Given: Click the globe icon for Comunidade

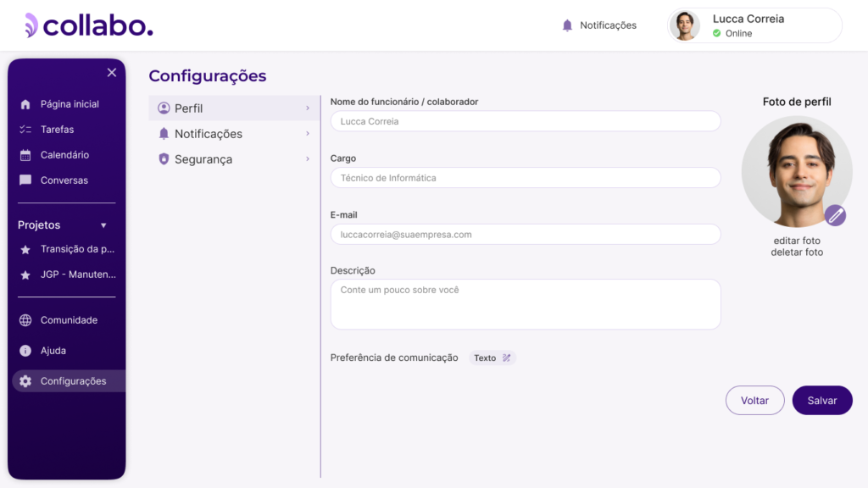Looking at the screenshot, I should pos(25,320).
